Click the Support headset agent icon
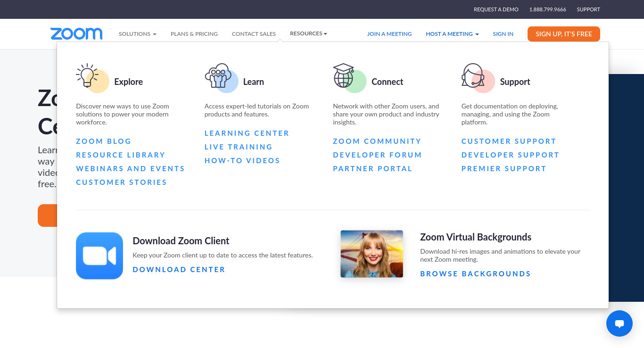The image size is (644, 348). point(473,75)
